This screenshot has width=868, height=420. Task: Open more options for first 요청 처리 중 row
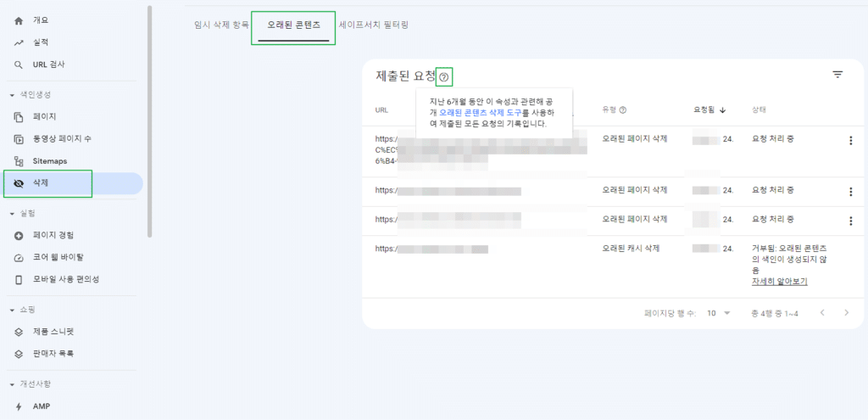pos(850,141)
